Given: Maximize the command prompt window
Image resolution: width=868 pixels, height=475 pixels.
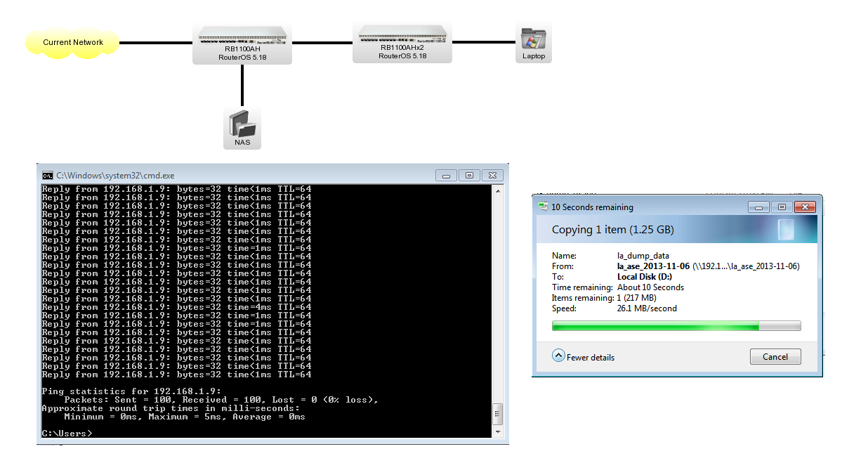Looking at the screenshot, I should 468,175.
